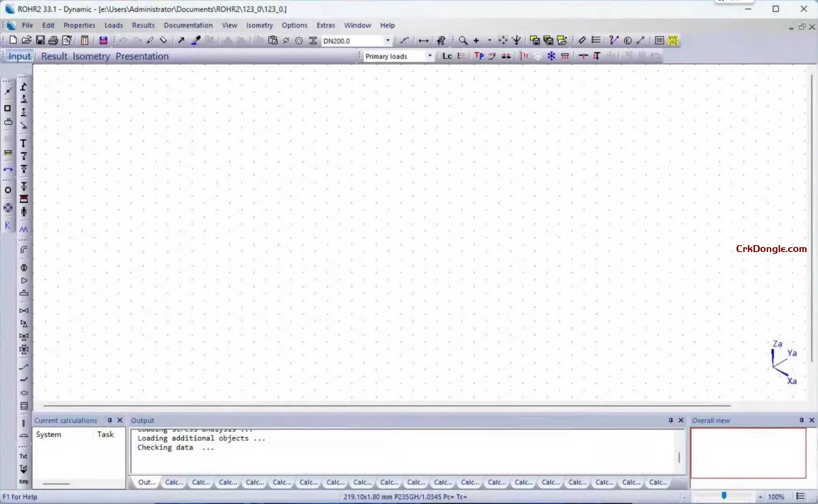Open the DN200.0 nominal diameter dropdown

click(x=387, y=40)
